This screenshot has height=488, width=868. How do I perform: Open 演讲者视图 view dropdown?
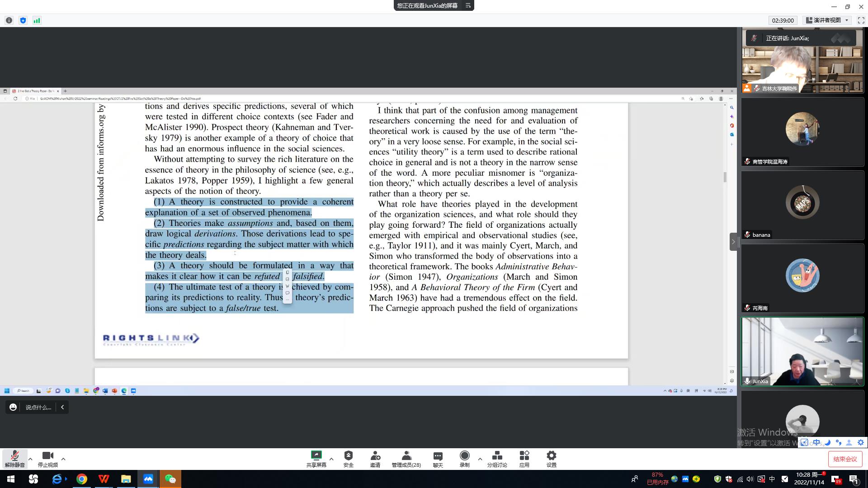828,20
